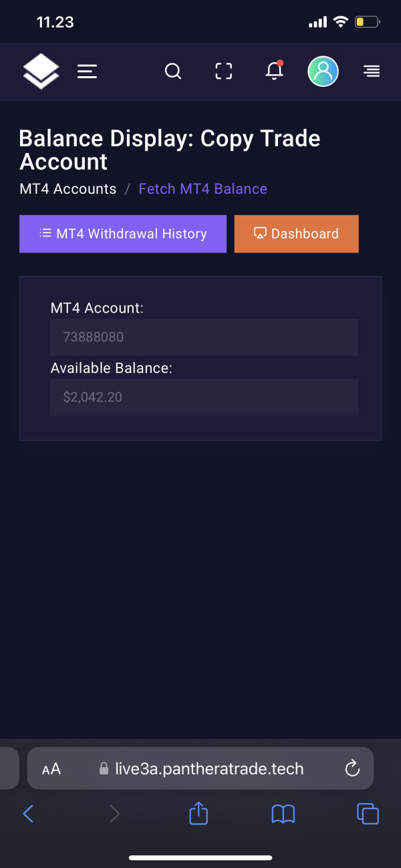Open the Safari share sheet icon

198,813
